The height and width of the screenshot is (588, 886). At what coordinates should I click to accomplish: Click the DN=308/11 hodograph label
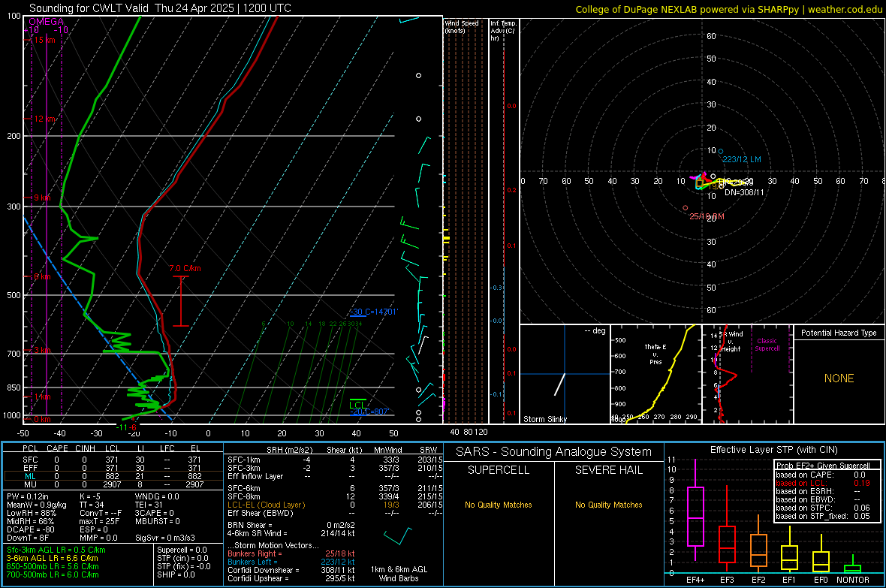point(744,192)
